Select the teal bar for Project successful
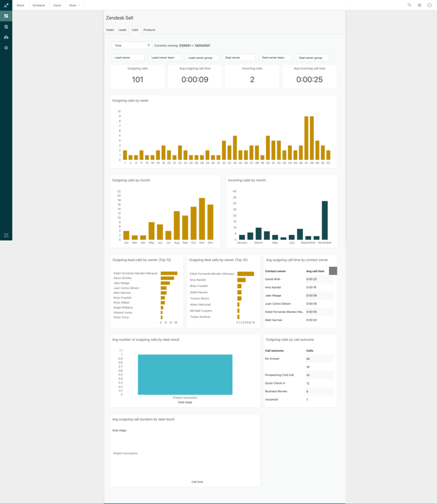437x504 pixels. tap(185, 374)
